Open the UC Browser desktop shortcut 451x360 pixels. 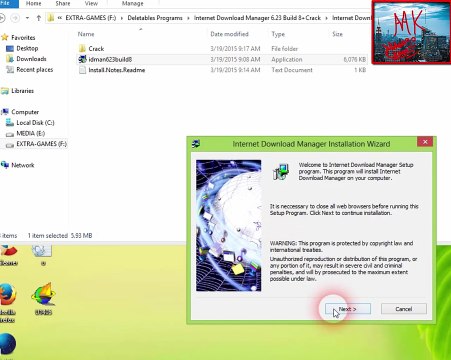coord(43,298)
